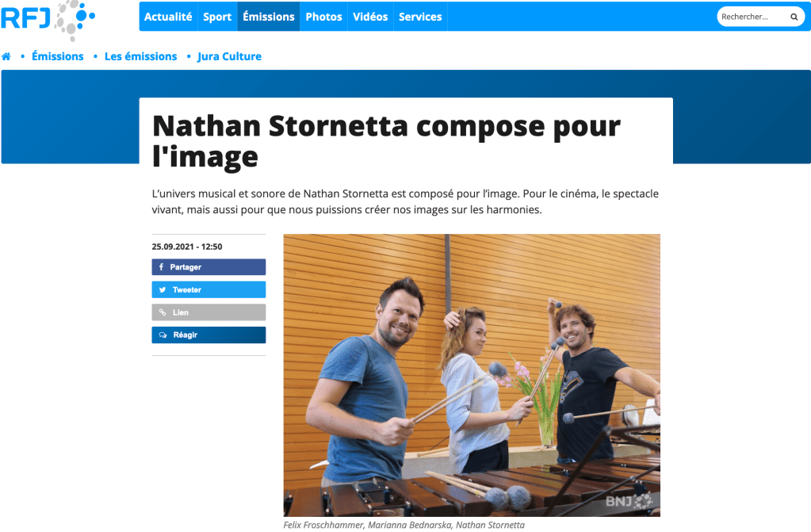Go to the Photos section
The width and height of the screenshot is (811, 532).
point(323,17)
